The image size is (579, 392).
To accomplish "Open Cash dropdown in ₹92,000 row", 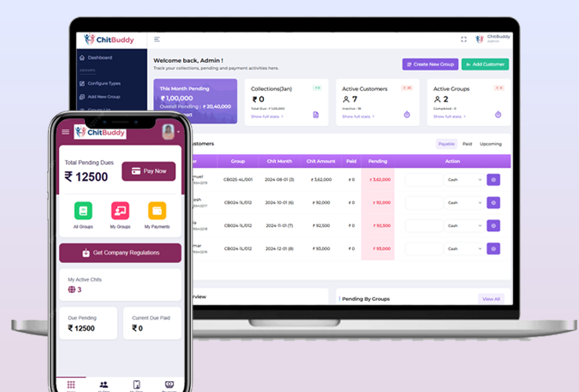I will [464, 203].
